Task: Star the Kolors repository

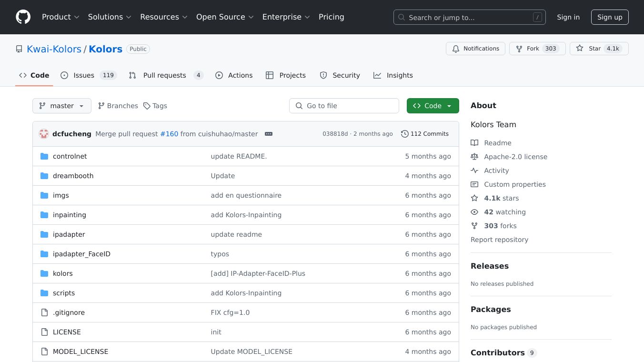Action: (x=588, y=49)
